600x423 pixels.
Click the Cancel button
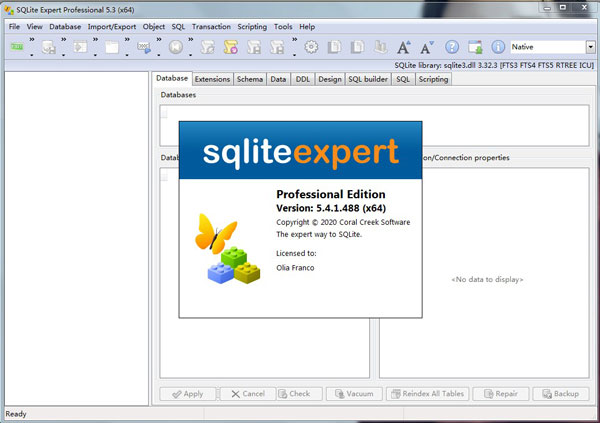pos(248,394)
